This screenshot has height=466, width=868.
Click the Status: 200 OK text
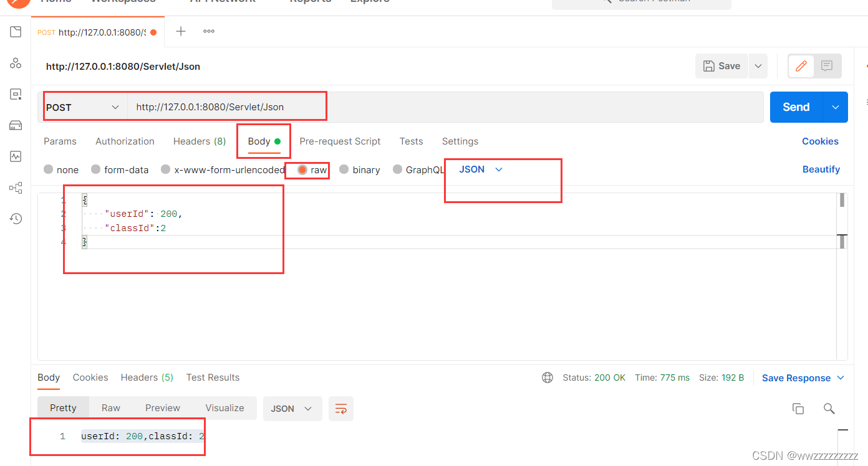594,378
